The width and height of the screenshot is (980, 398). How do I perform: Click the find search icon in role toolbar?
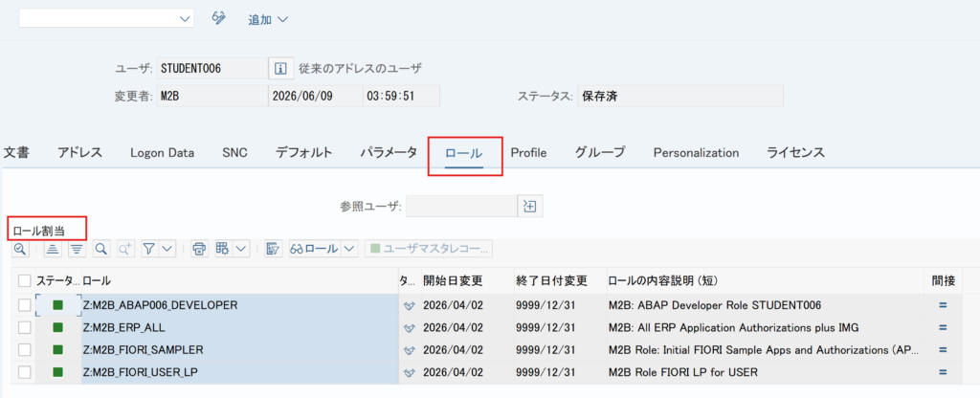point(100,249)
